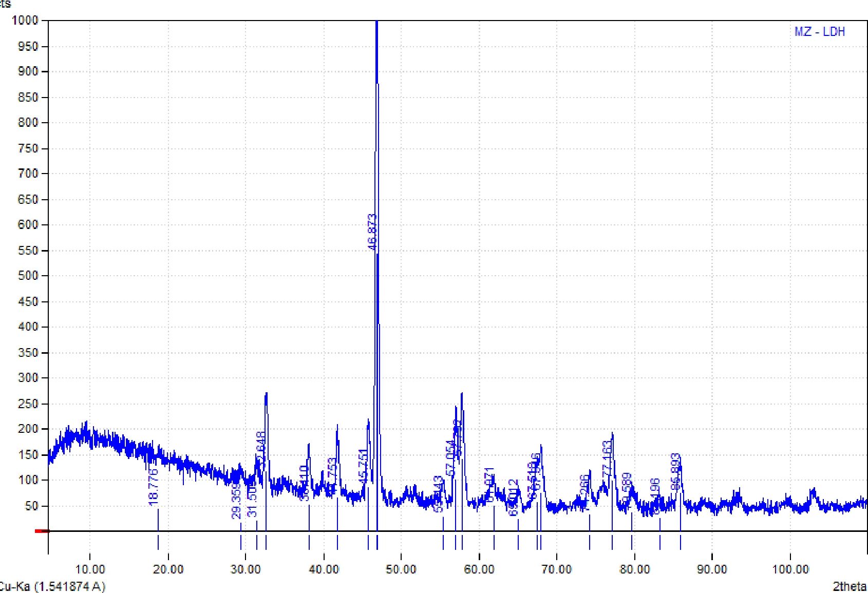Click x-axis tick label 70.00

pyautogui.click(x=557, y=569)
